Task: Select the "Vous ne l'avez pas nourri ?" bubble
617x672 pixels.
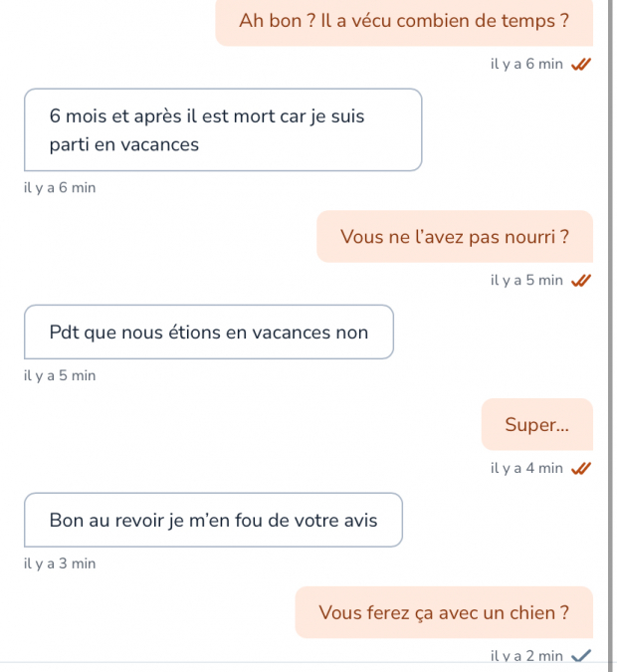Action: tap(455, 237)
